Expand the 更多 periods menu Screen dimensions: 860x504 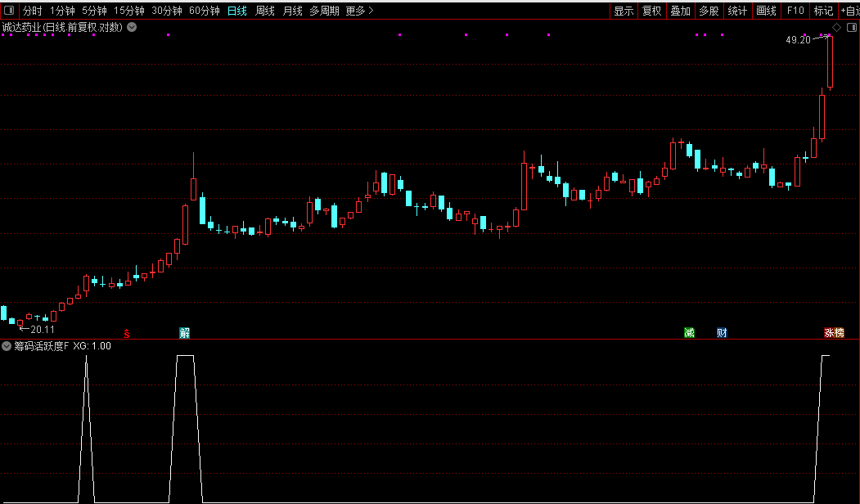point(359,11)
